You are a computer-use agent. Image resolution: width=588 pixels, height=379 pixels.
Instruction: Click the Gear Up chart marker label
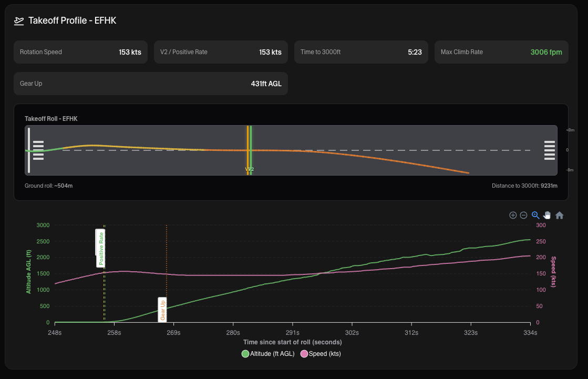click(x=162, y=310)
